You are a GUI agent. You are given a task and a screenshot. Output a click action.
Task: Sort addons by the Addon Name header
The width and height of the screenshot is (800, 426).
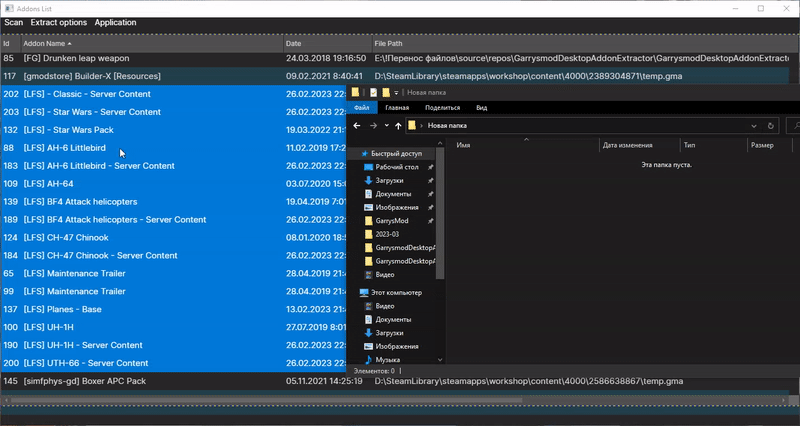pos(152,43)
